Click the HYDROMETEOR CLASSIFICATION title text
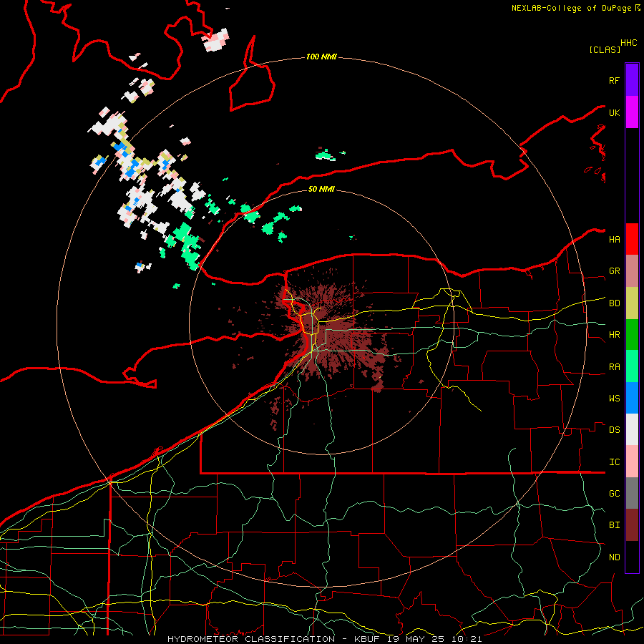The height and width of the screenshot is (644, 644). (x=251, y=639)
